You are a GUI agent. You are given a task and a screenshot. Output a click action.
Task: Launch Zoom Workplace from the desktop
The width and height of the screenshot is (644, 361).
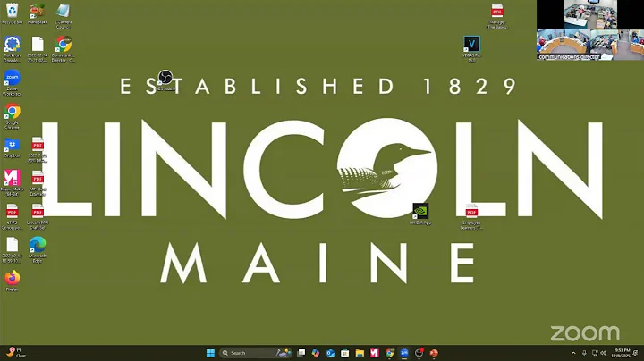[12, 82]
